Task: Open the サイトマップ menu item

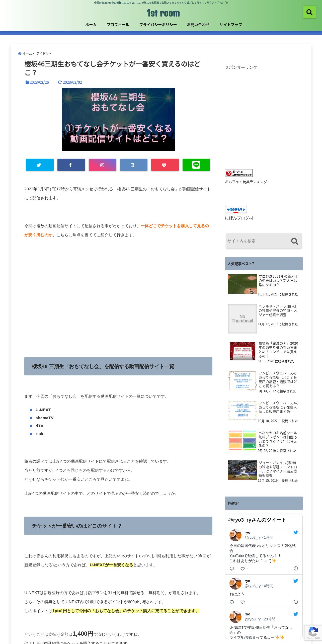Action: tap(231, 25)
